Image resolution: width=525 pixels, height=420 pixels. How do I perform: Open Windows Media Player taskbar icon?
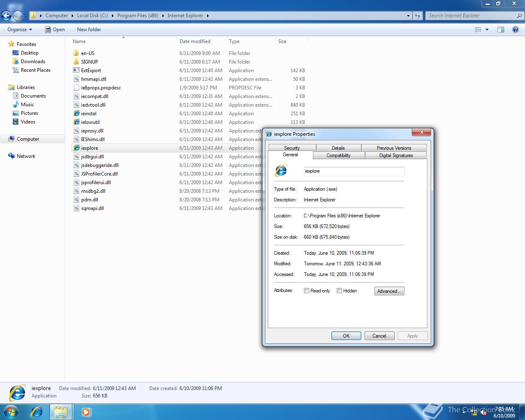[x=86, y=411]
